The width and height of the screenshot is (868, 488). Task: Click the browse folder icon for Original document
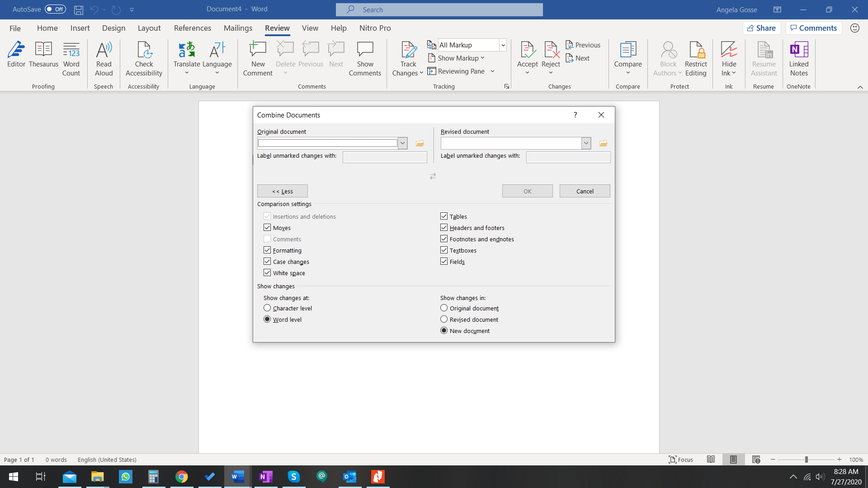[x=420, y=143]
